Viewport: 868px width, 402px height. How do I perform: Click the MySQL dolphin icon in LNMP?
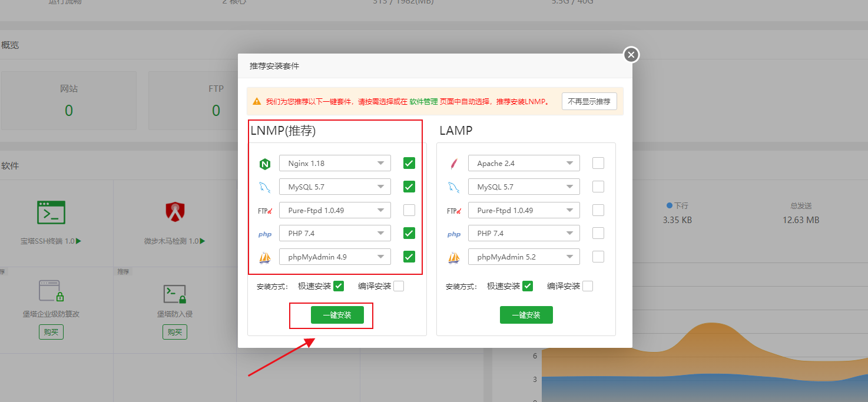(264, 187)
